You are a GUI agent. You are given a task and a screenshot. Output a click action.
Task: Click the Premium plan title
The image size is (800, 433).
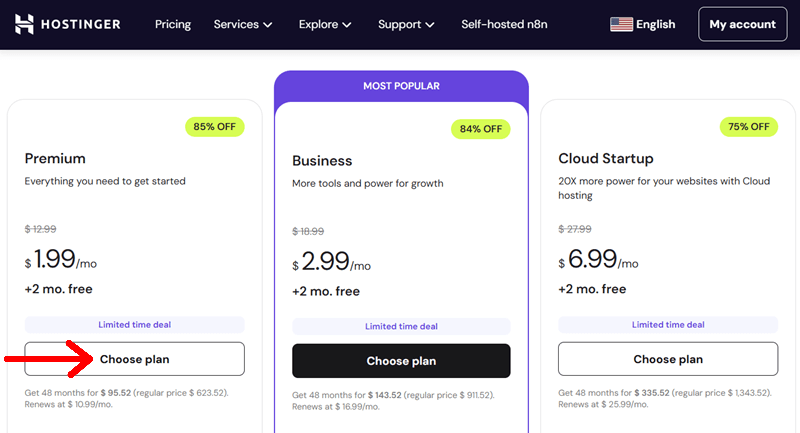[55, 159]
